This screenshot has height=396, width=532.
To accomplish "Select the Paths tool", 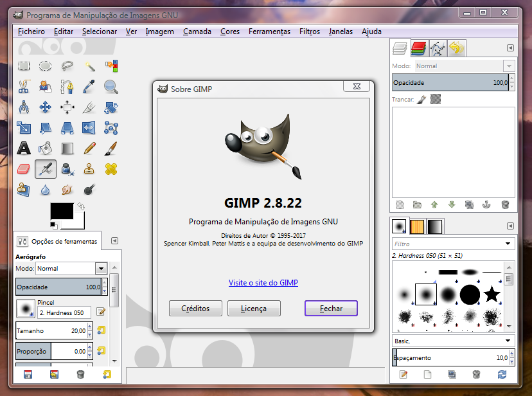I will click(x=67, y=87).
